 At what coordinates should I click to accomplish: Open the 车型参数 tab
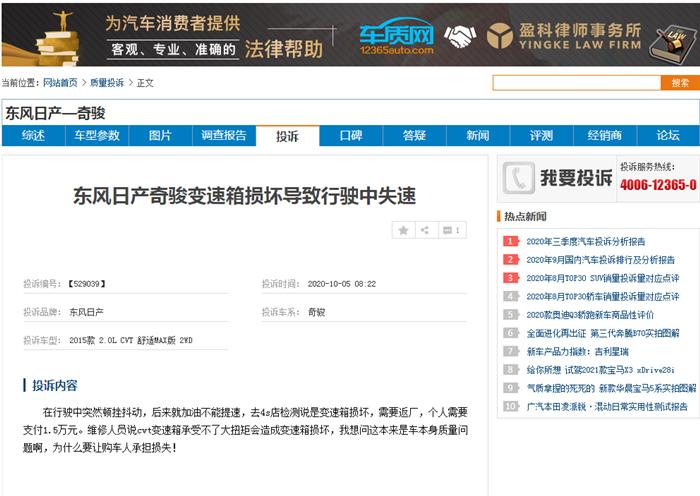coord(97,136)
